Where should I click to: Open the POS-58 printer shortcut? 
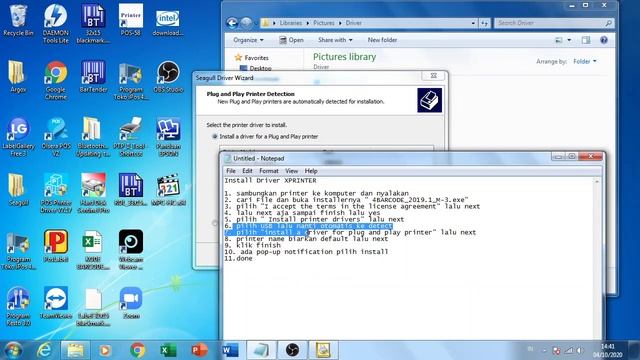131,20
